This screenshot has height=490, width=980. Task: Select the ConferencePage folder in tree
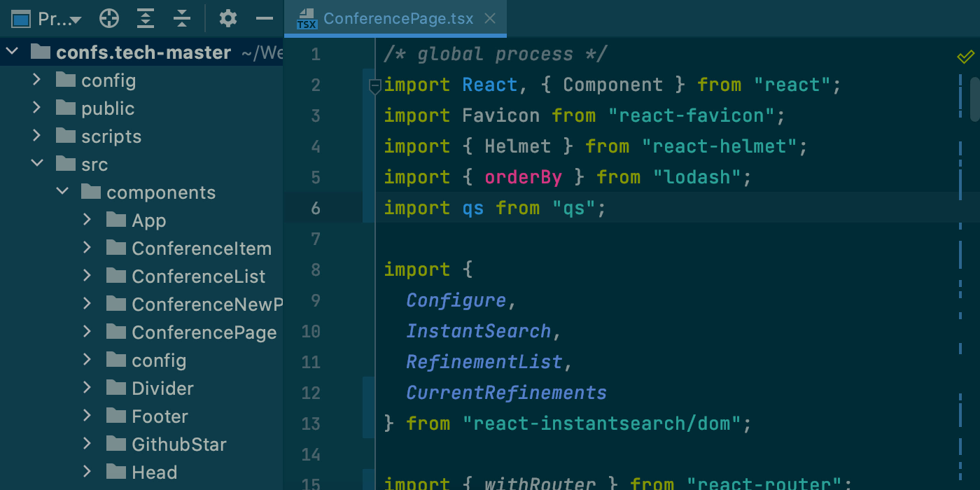(204, 332)
